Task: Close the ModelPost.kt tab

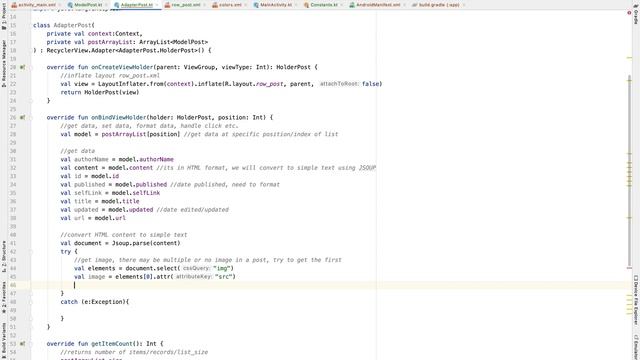Action: [x=107, y=5]
